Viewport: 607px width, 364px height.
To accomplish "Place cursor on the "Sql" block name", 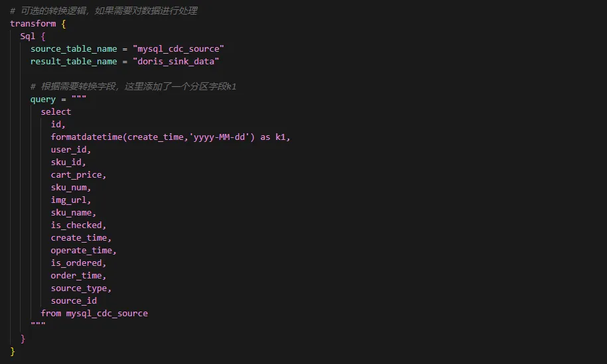I will [x=27, y=36].
